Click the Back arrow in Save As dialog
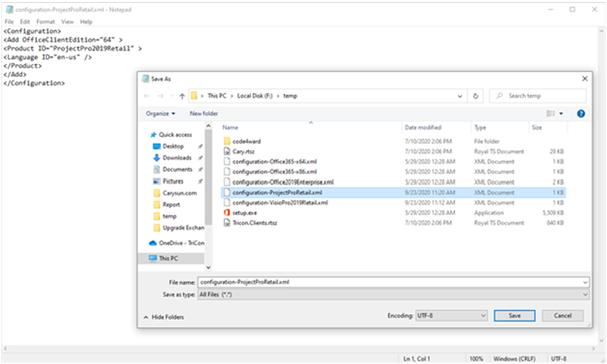 point(147,96)
